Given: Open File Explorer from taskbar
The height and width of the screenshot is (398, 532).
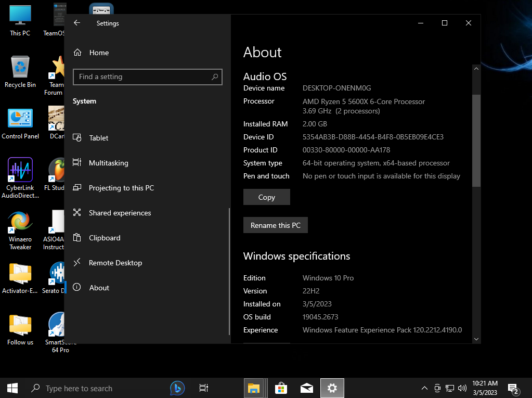Looking at the screenshot, I should pos(254,388).
